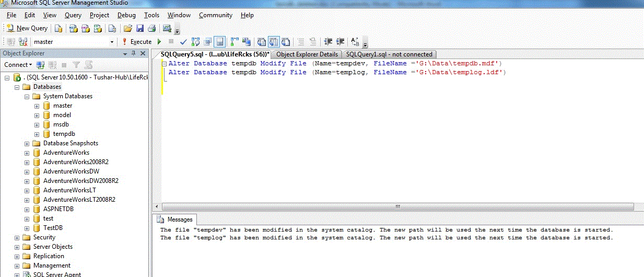Collapse the SQL Server instance node
Image resolution: width=644 pixels, height=277 pixels.
(x=7, y=77)
